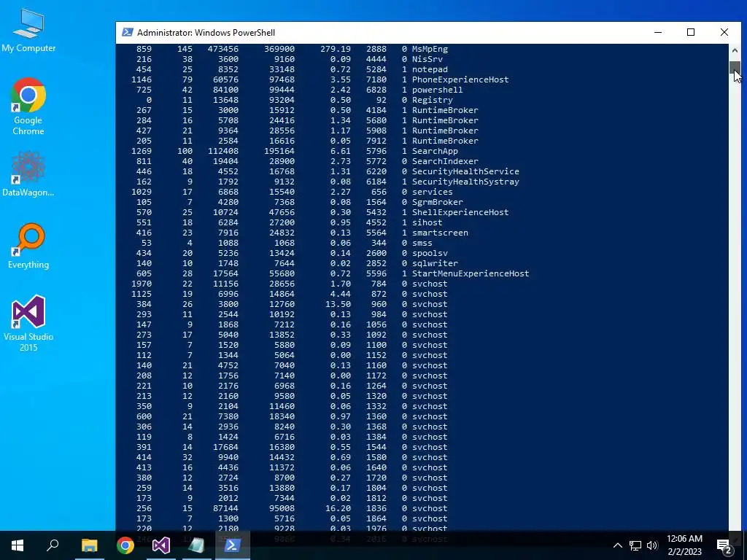
Task: Click the SecurityHealthService process name
Action: pyautogui.click(x=465, y=171)
